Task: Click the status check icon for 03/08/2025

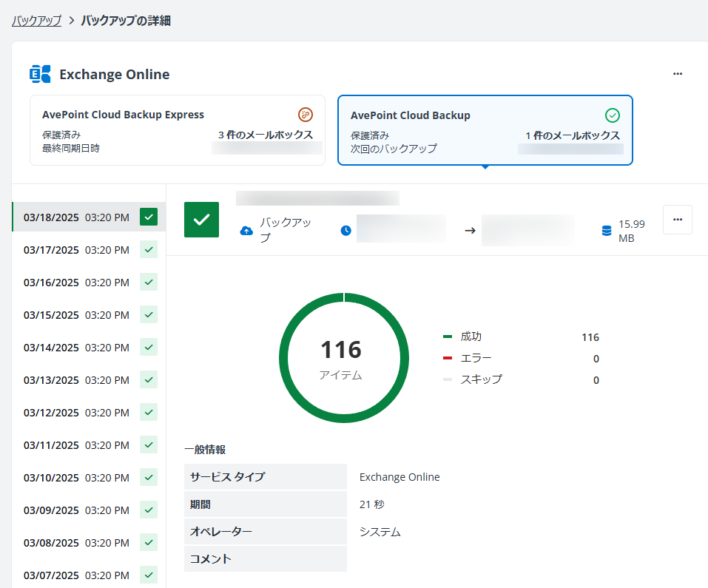Action: pos(149,542)
